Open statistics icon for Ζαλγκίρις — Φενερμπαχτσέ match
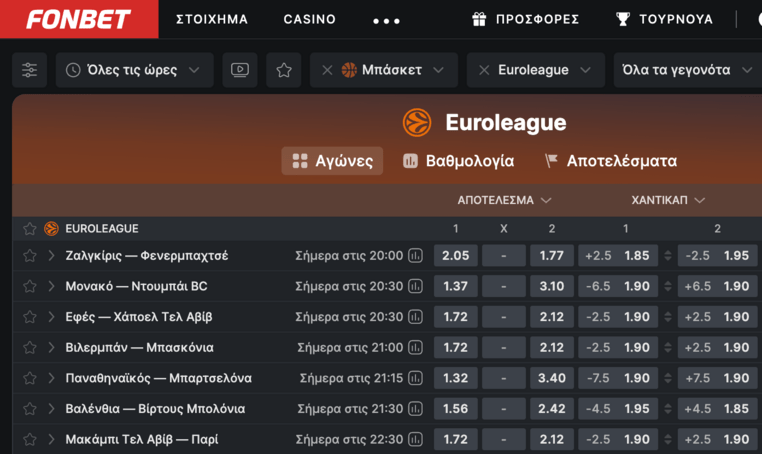The width and height of the screenshot is (762, 454). [x=415, y=256]
